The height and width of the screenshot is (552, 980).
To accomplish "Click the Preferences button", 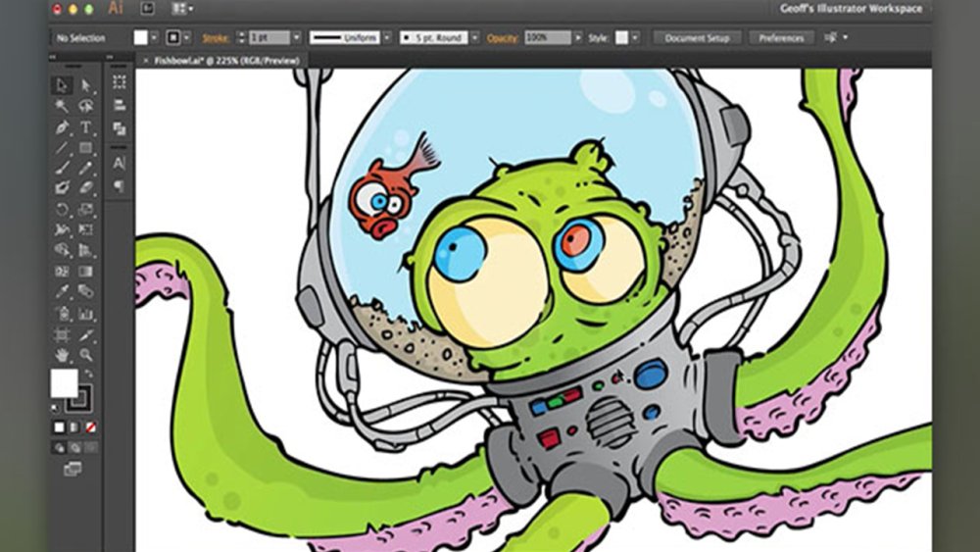I will [x=781, y=38].
